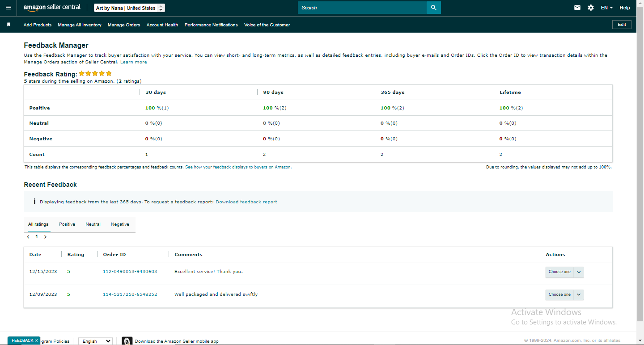The height and width of the screenshot is (345, 644).
Task: Click Download feedback report link
Action: click(246, 202)
